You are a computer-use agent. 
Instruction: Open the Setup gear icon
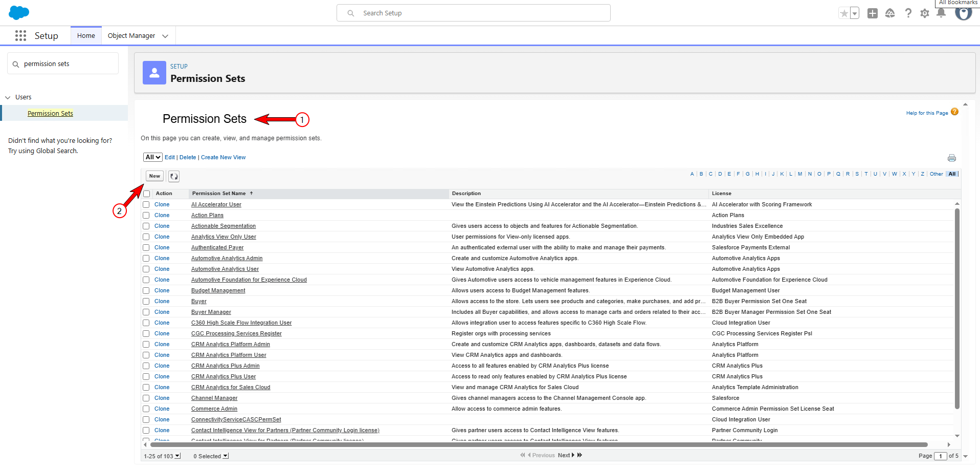(924, 13)
